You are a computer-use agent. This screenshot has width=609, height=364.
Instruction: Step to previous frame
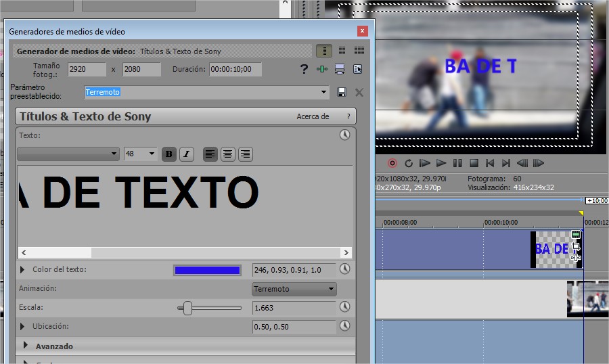522,163
